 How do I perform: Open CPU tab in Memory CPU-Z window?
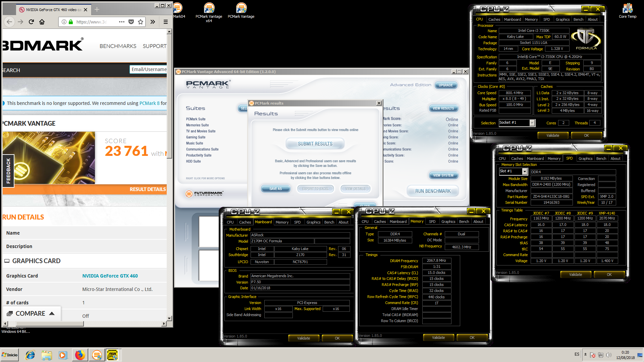coord(365,222)
